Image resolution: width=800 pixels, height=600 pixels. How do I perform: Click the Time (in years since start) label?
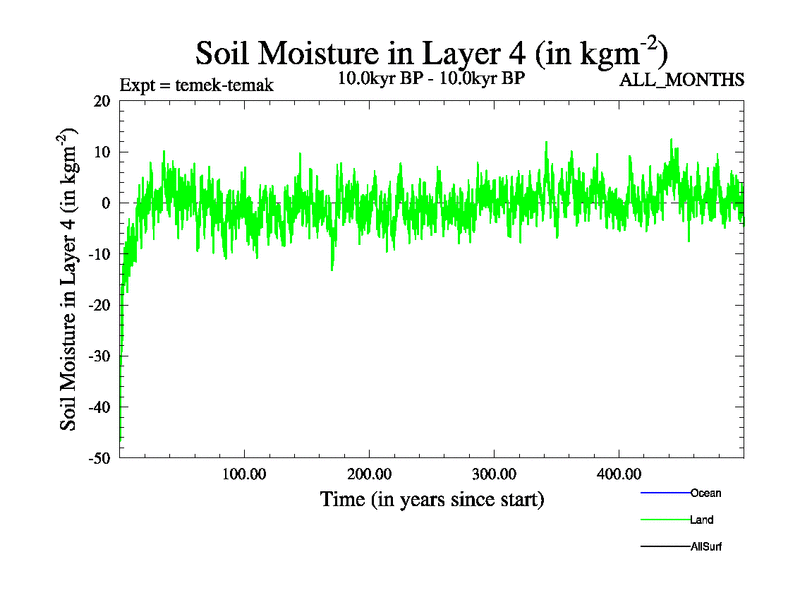click(432, 498)
